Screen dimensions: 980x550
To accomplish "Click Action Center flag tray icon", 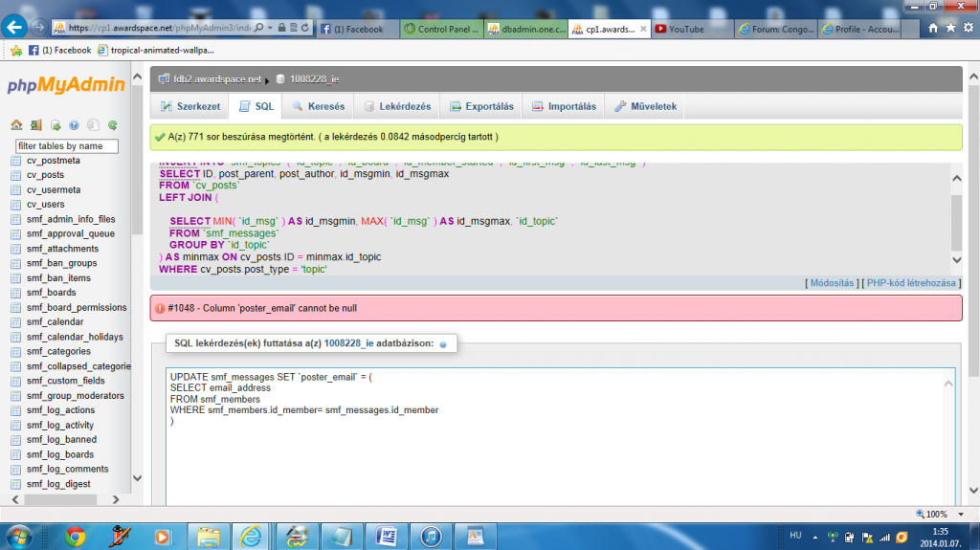I will pos(867,537).
